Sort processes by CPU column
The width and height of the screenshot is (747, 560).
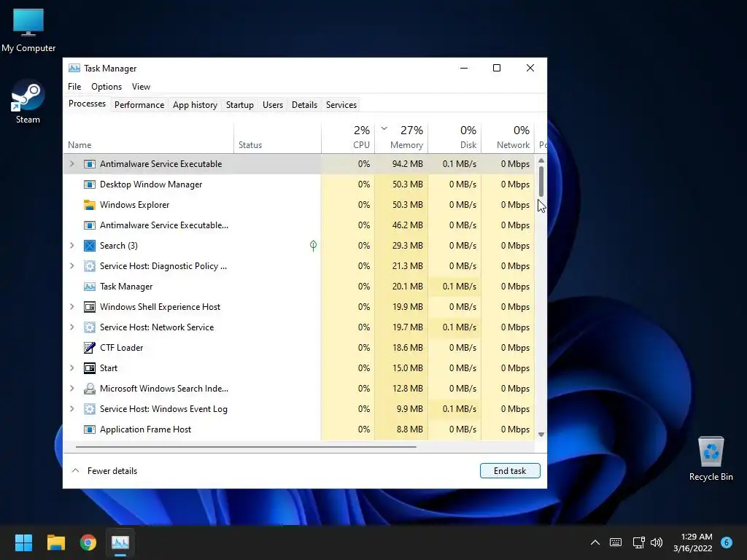pyautogui.click(x=348, y=138)
